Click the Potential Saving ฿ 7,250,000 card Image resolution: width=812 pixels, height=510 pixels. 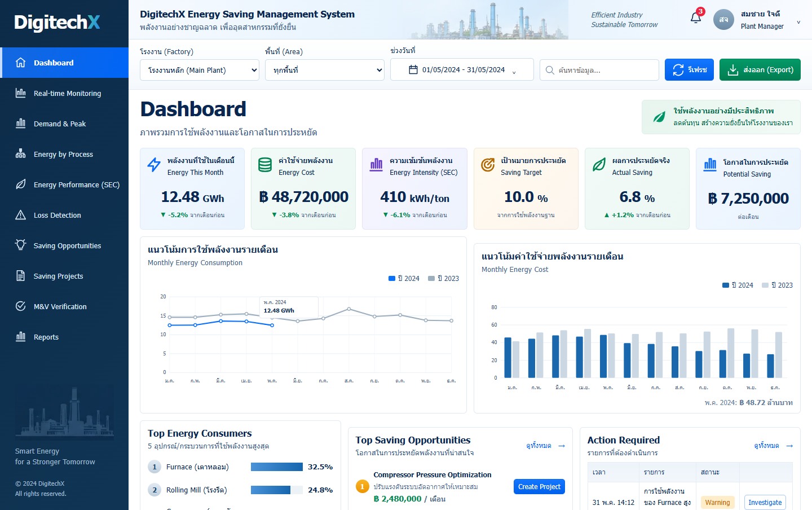click(x=748, y=188)
